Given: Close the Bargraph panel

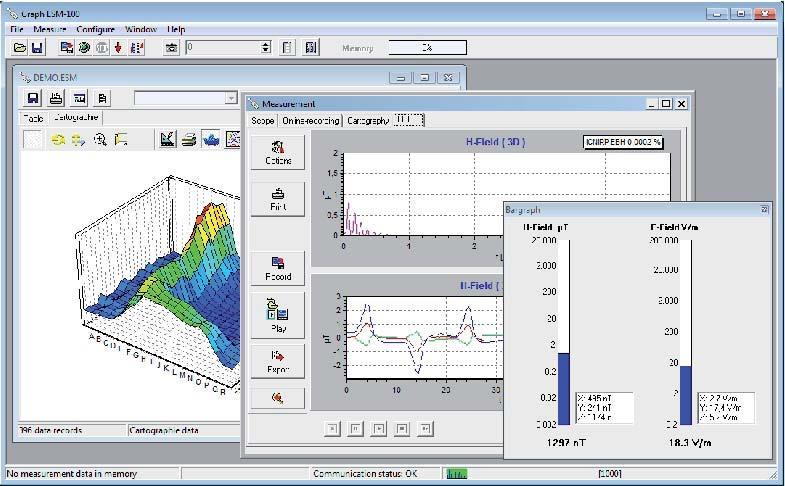Looking at the screenshot, I should tap(764, 209).
